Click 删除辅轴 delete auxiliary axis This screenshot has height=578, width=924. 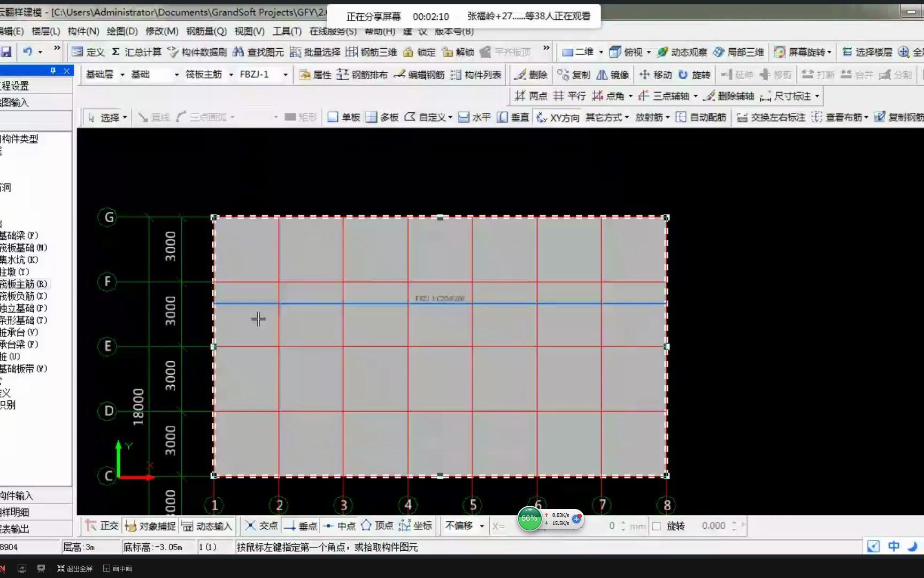pos(728,96)
